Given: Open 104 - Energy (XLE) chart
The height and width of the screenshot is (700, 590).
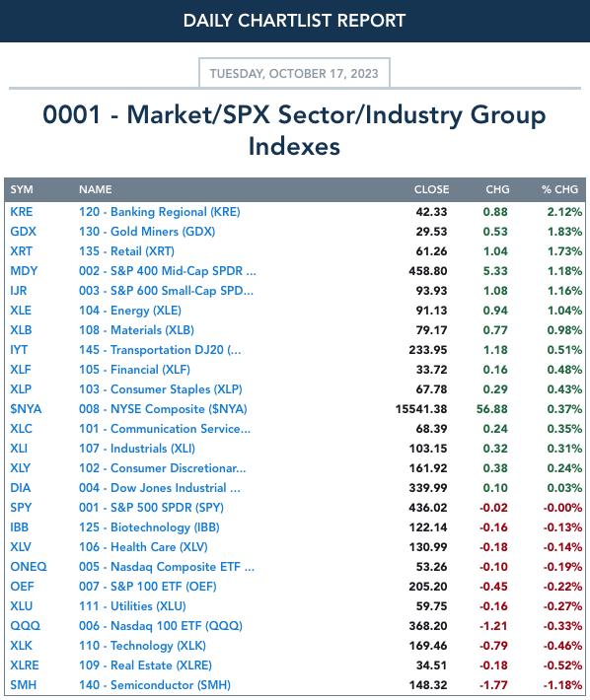Looking at the screenshot, I should pos(130,311).
